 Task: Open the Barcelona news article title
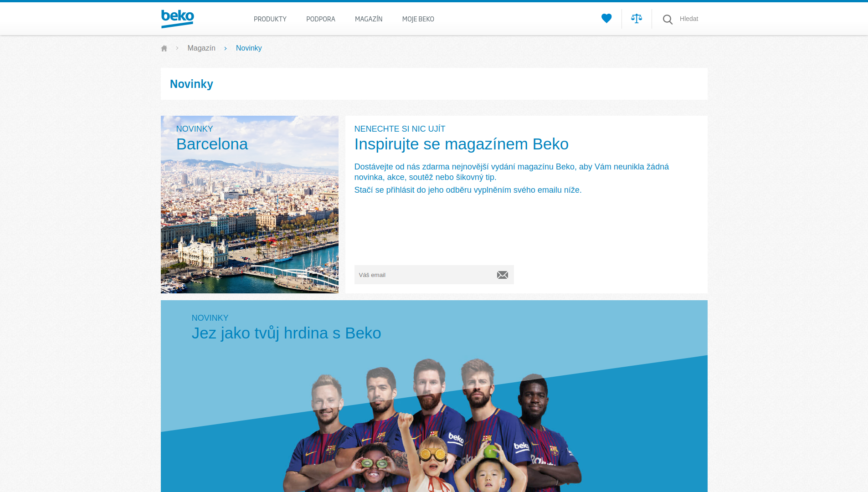coord(212,144)
